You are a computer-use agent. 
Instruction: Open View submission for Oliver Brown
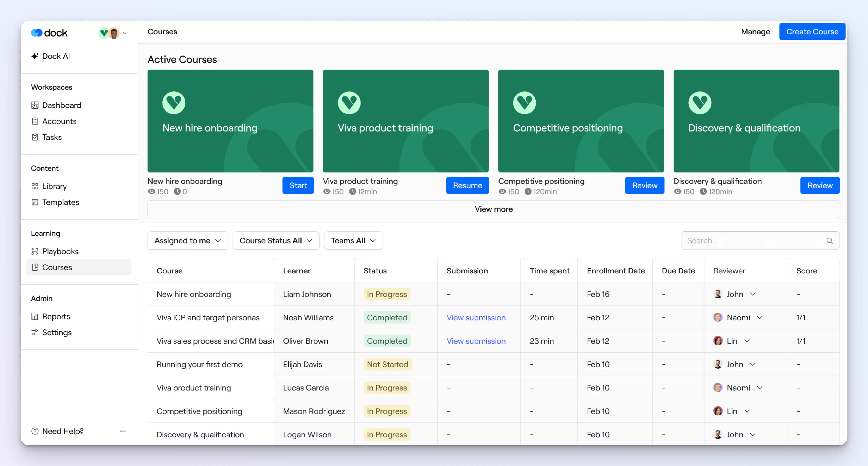click(x=476, y=341)
